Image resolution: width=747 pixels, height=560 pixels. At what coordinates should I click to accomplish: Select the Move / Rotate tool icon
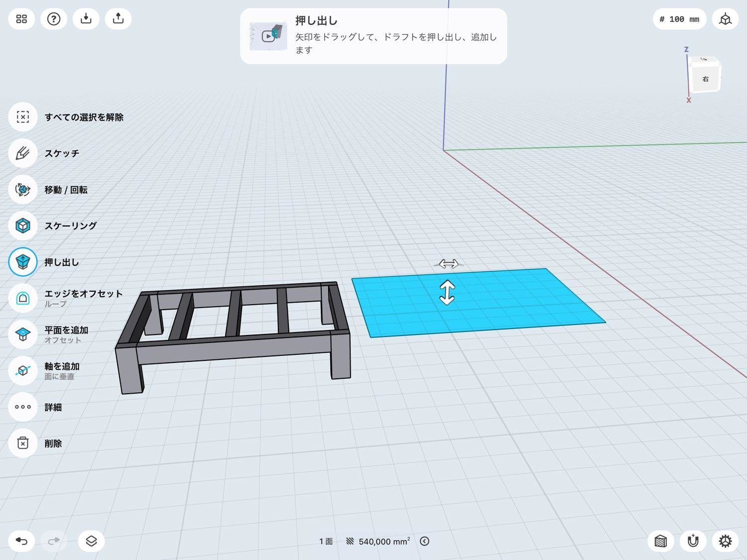click(x=23, y=190)
